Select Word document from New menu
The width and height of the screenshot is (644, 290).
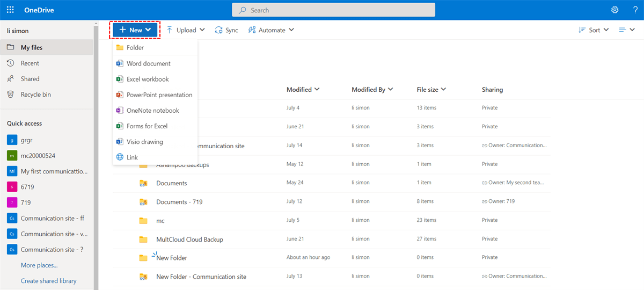tap(148, 63)
